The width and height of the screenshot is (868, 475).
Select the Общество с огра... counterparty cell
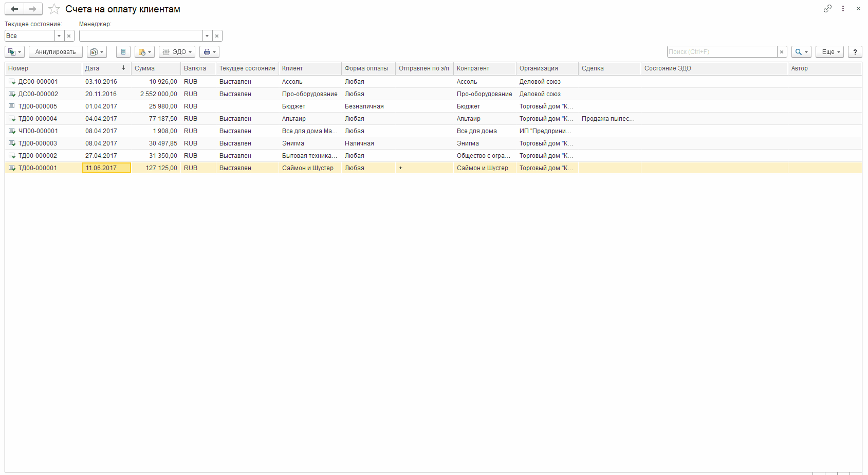485,156
